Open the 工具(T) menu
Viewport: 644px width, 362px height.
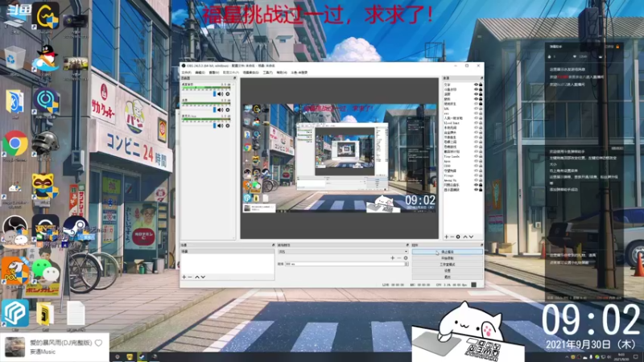click(x=268, y=72)
